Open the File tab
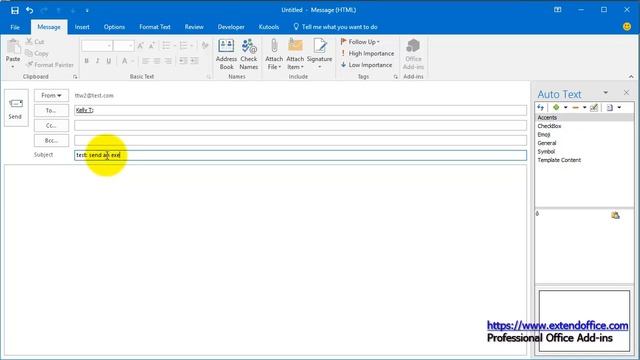Image resolution: width=640 pixels, height=360 pixels. click(15, 27)
